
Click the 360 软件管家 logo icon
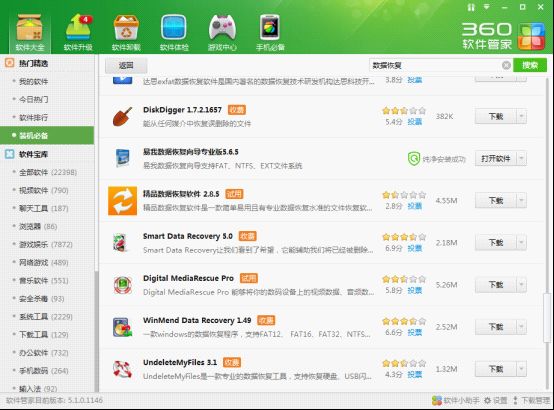click(x=531, y=36)
